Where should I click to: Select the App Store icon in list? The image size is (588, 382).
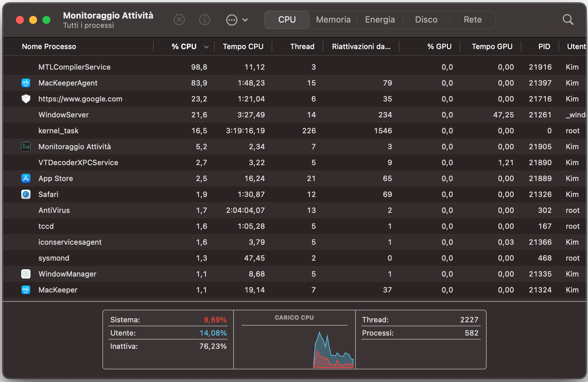[26, 178]
